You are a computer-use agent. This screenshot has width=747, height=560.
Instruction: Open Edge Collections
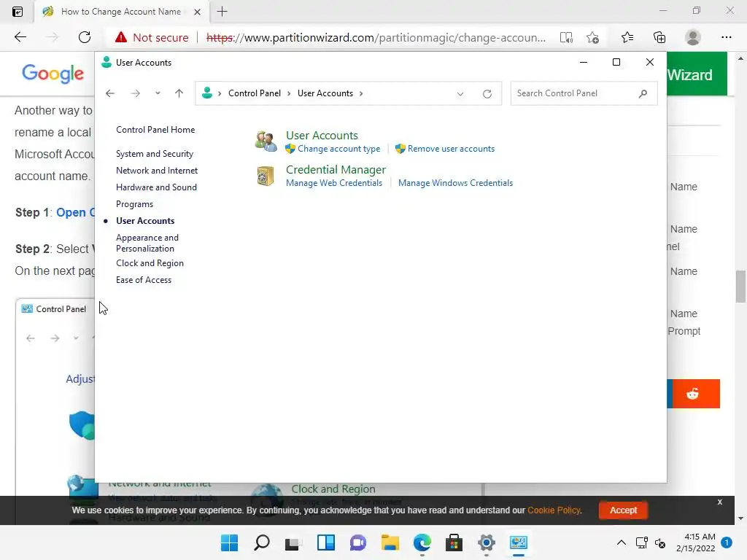(659, 37)
